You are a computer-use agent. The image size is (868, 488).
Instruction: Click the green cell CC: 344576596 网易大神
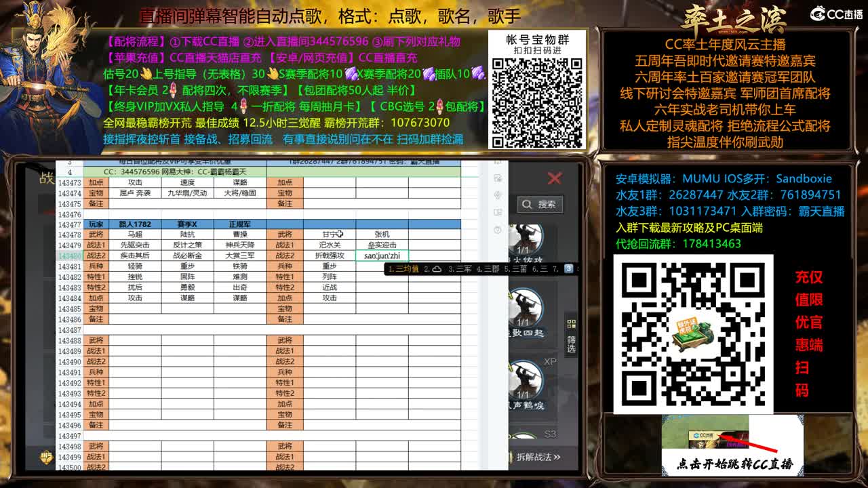174,172
